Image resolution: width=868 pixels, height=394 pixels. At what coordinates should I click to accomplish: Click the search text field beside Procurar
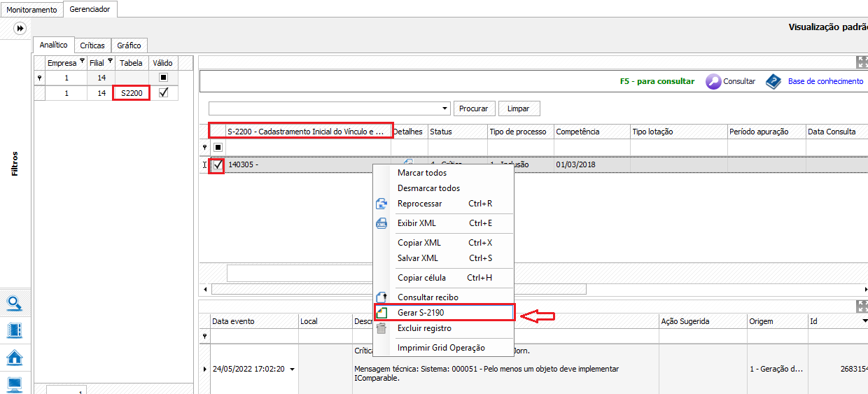(325, 108)
